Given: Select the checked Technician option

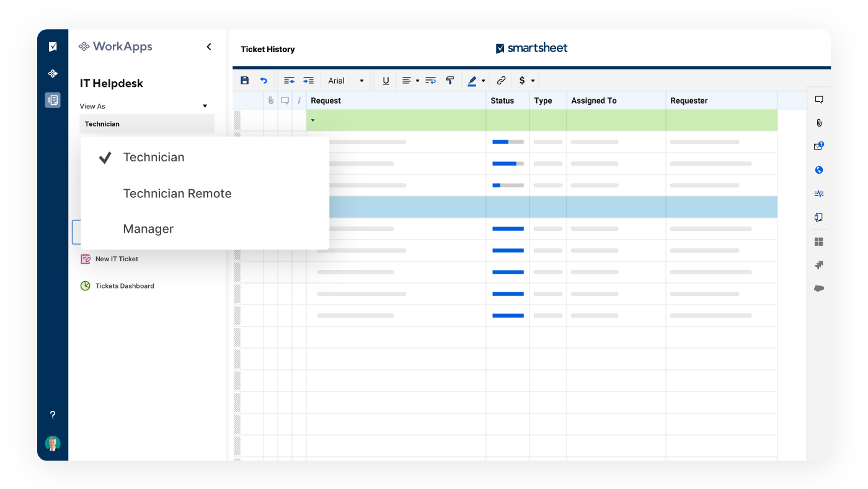Looking at the screenshot, I should 154,158.
